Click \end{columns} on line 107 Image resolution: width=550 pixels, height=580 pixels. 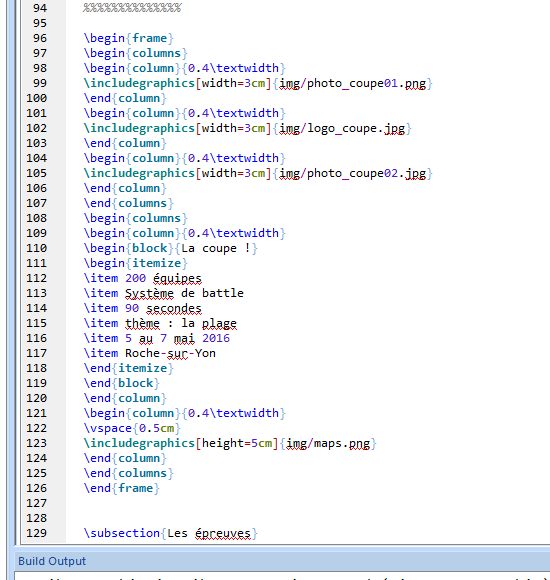coord(128,203)
